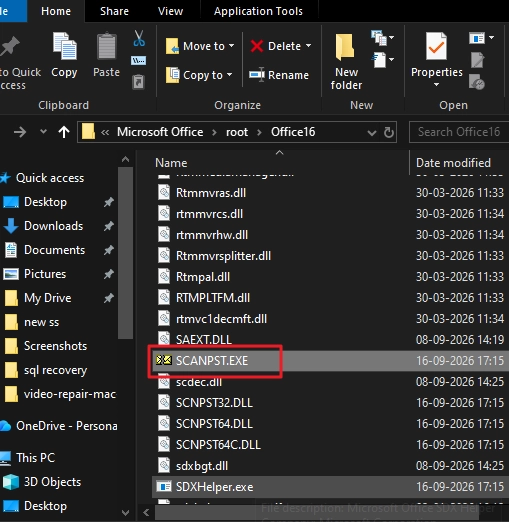The image size is (509, 522).
Task: Click the Refresh icon in address bar
Action: point(389,132)
